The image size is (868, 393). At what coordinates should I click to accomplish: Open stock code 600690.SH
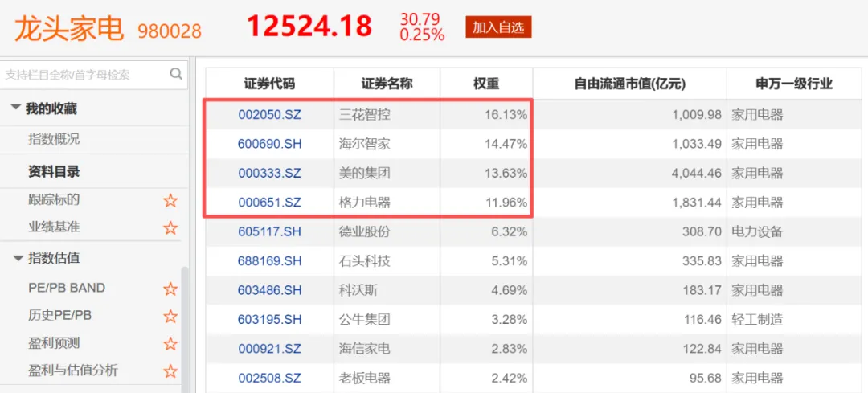269,144
